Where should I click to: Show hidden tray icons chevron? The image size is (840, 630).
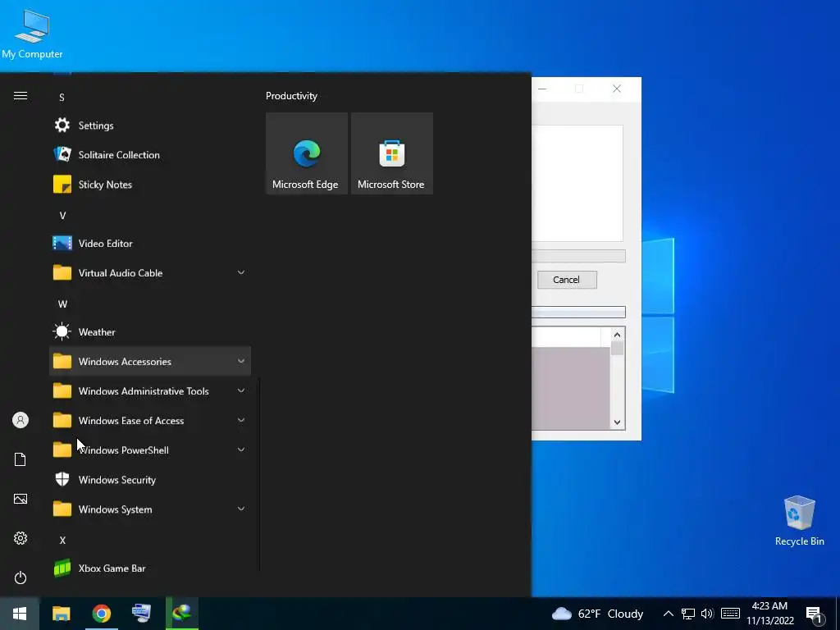(668, 614)
